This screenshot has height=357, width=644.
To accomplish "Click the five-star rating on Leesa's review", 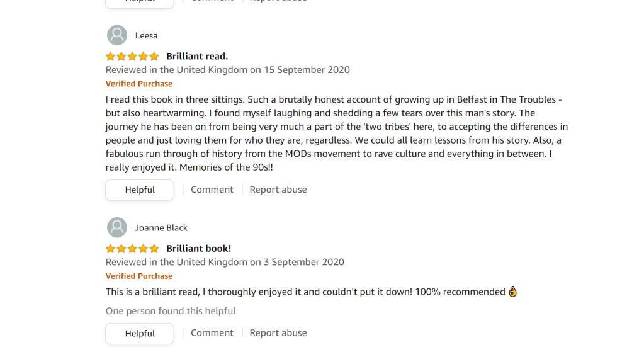I will click(132, 56).
